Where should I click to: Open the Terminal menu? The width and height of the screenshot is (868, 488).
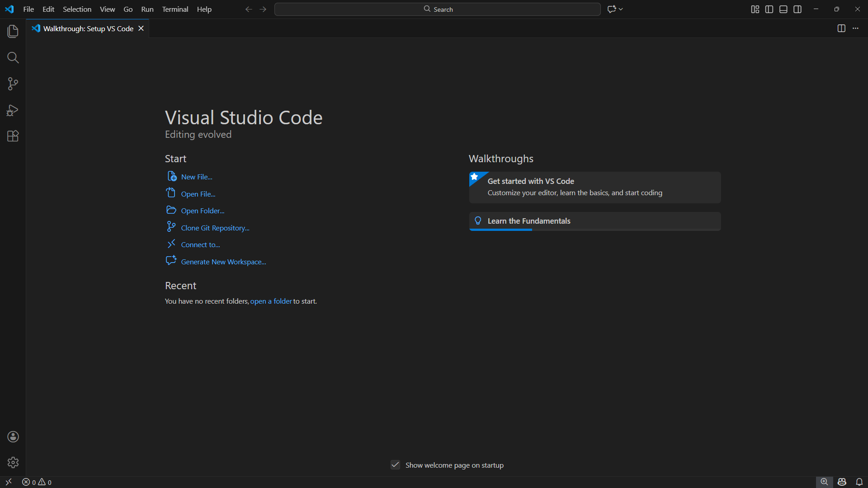(x=175, y=9)
